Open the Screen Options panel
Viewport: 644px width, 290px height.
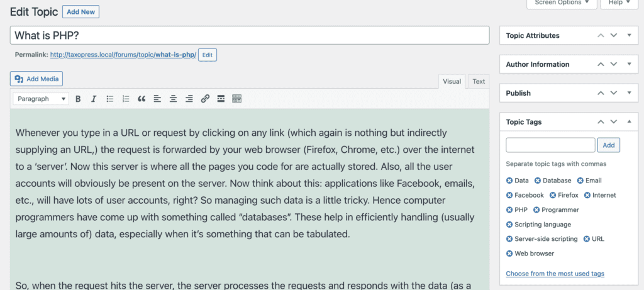[x=562, y=3]
